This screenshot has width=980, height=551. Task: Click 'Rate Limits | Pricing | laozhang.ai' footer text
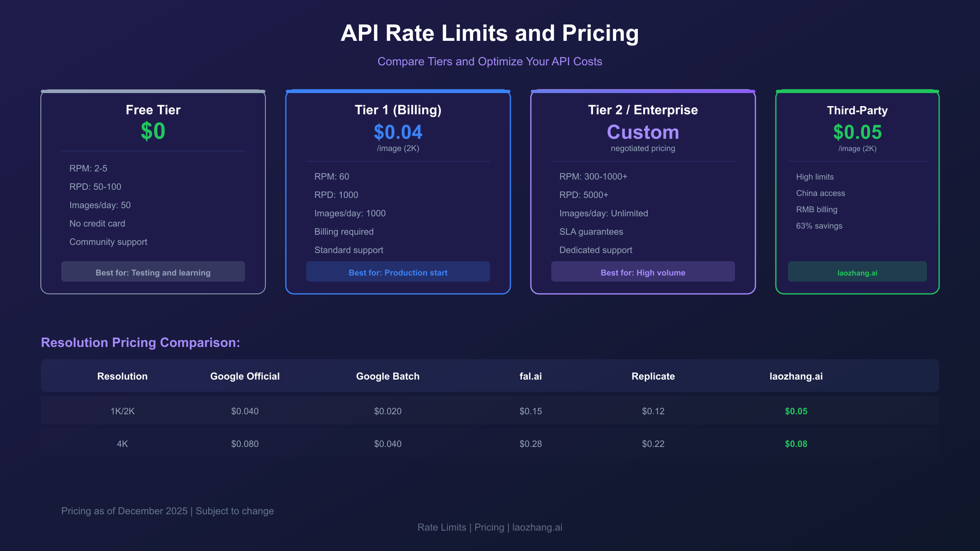tap(490, 527)
